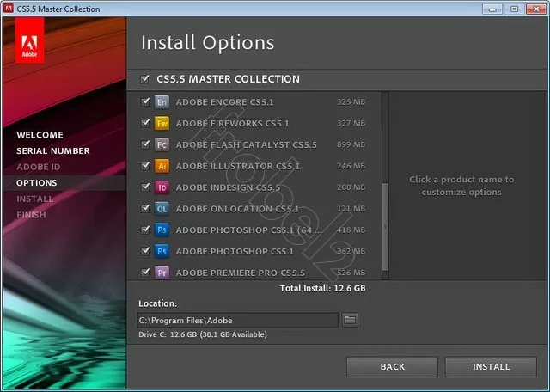
Task: Click the title bar Adobe app icon
Action: click(8, 9)
